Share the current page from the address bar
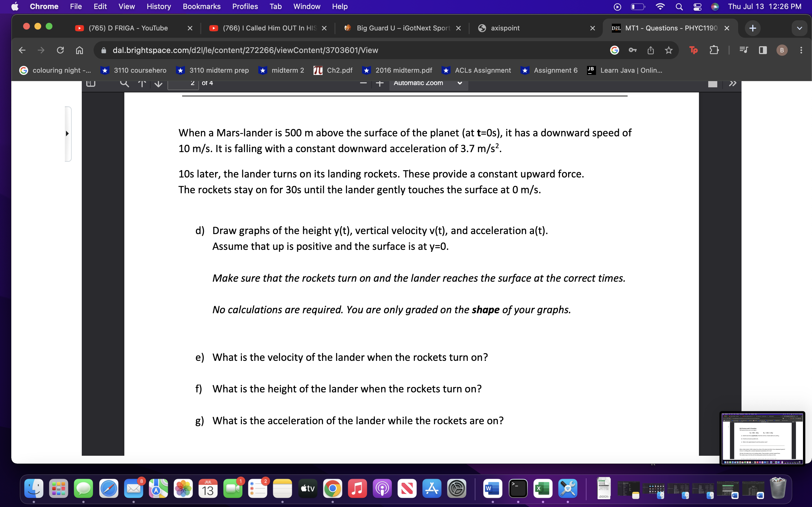 651,50
